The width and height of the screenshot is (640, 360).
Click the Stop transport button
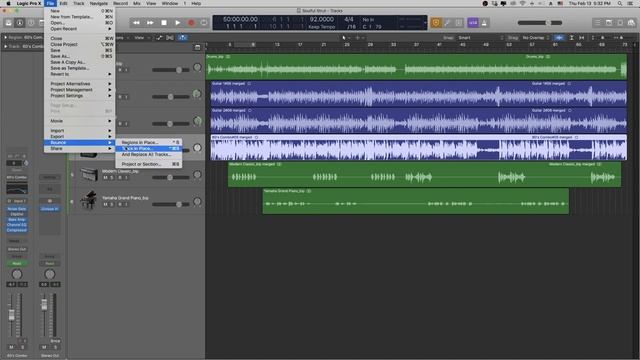pyautogui.click(x=164, y=23)
